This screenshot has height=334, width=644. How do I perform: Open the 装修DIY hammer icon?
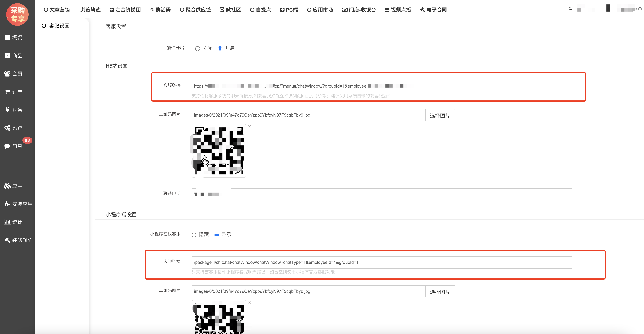coord(7,240)
